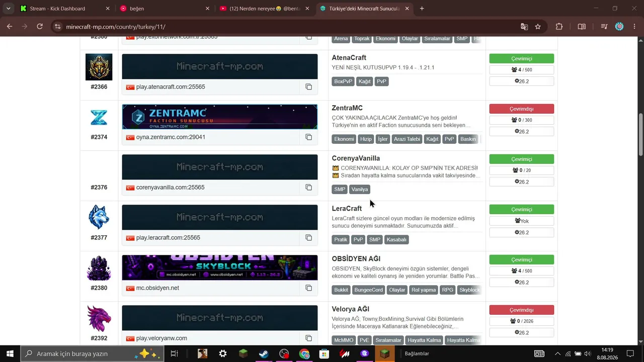Go back to the previous page
Image resolution: width=644 pixels, height=362 pixels.
10,27
